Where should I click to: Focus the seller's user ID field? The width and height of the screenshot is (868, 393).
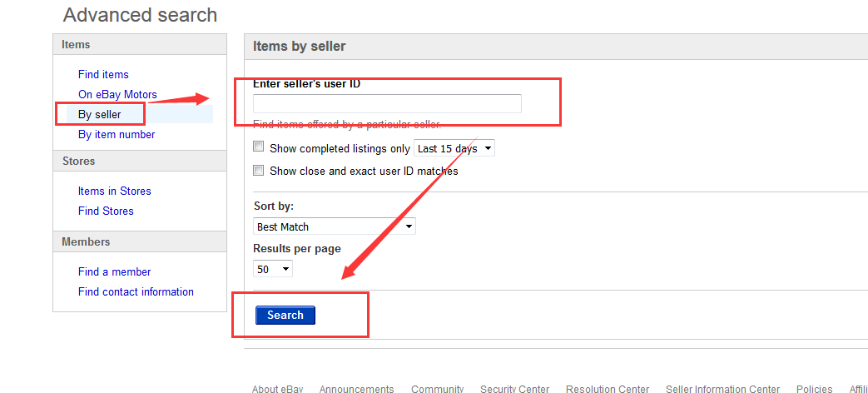click(387, 103)
